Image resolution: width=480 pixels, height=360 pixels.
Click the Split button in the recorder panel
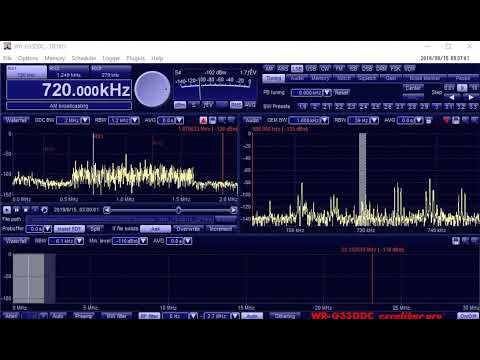point(95,229)
